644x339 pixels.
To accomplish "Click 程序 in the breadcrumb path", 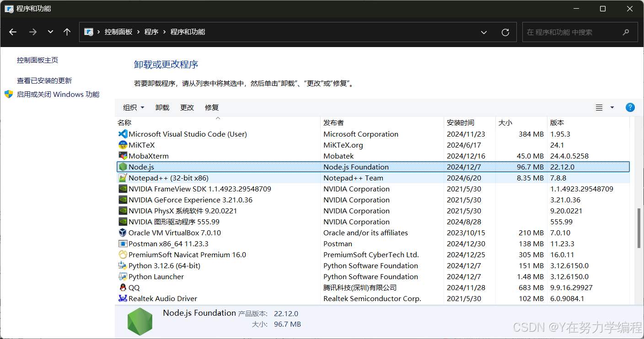I will point(151,32).
